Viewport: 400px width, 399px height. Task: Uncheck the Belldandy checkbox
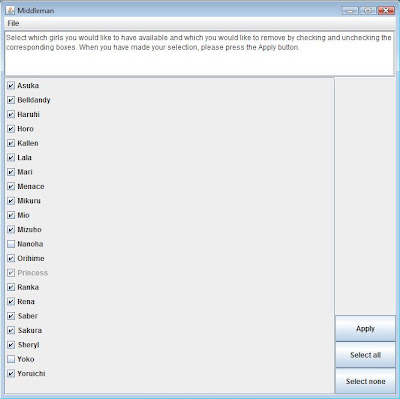coord(11,100)
